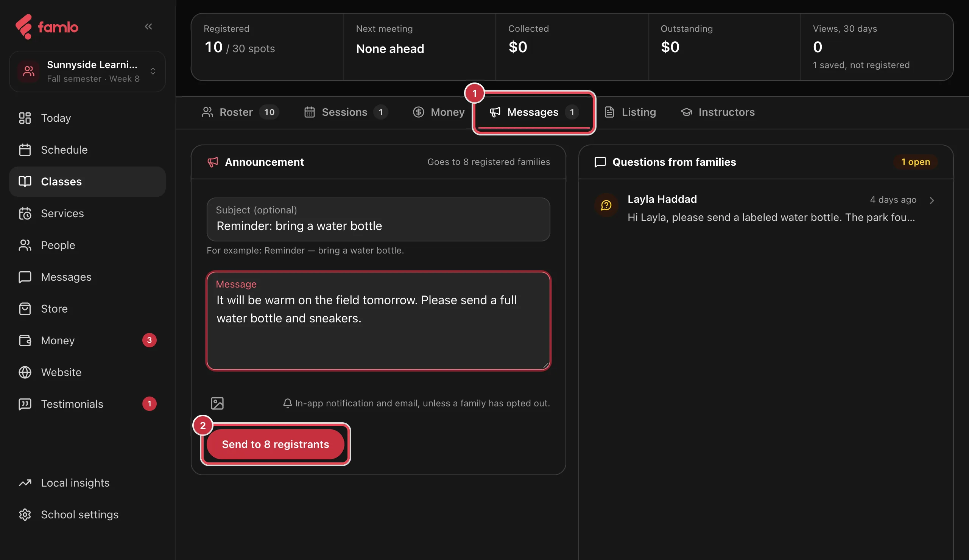The image size is (969, 560).
Task: Open Schedule from the sidebar
Action: (x=87, y=150)
